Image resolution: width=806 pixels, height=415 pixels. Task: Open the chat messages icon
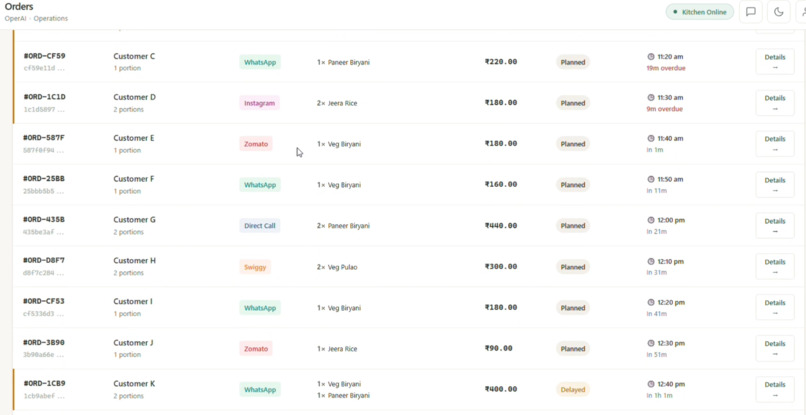750,12
